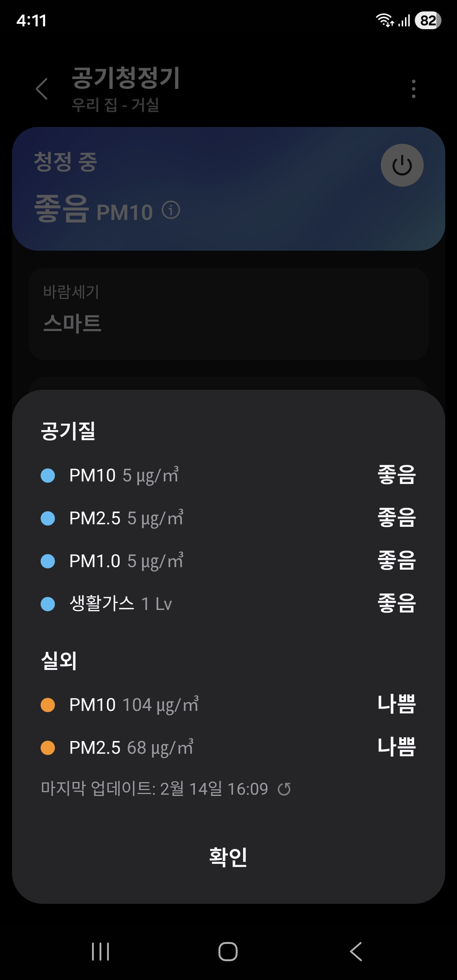This screenshot has width=457, height=980.
Task: Tap the back arrow beside 공기청정기 title
Action: [x=42, y=89]
